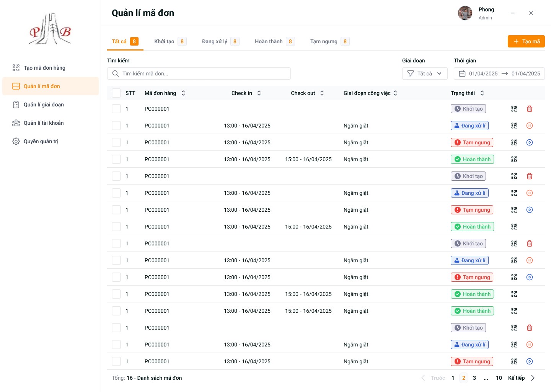Show QR code for the topmost row
The height and width of the screenshot is (392, 551).
pos(514,109)
